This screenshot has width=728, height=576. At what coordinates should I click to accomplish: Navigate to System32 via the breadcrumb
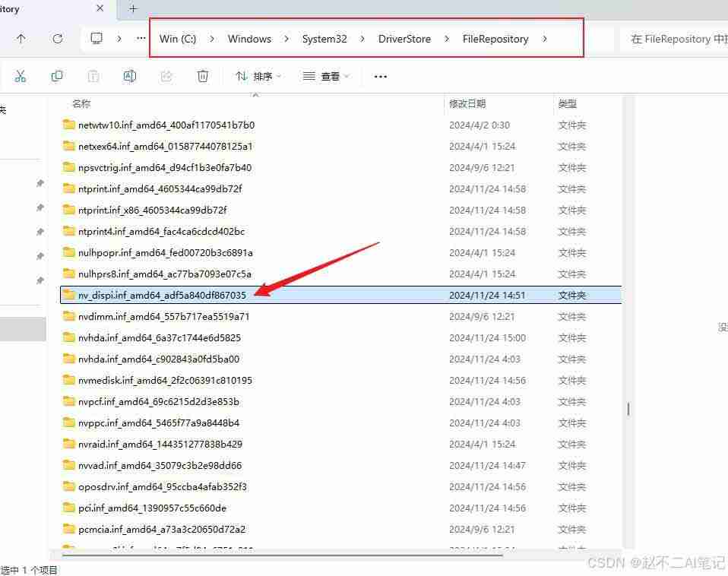tap(324, 39)
